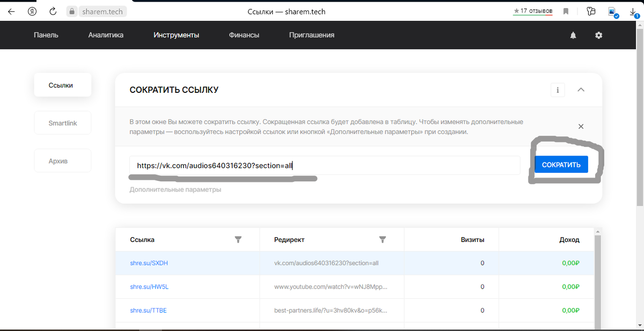Open the Панель menu item

tap(46, 35)
